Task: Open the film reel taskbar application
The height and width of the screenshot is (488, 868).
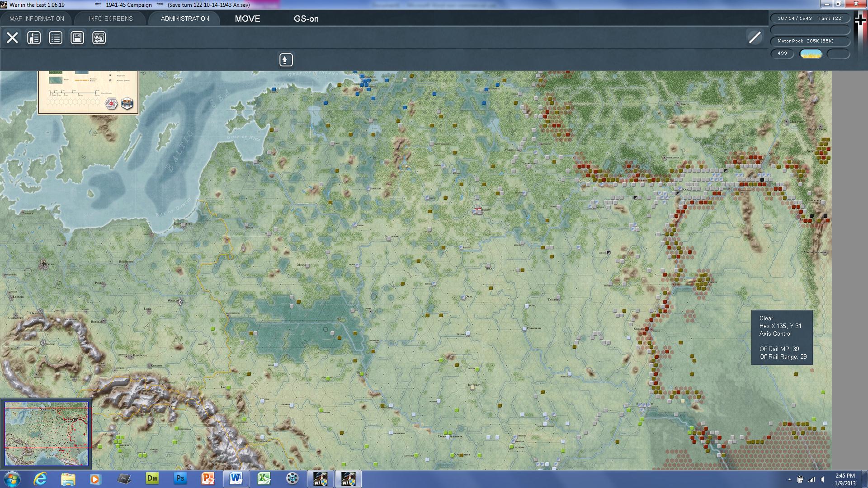Action: [x=292, y=479]
